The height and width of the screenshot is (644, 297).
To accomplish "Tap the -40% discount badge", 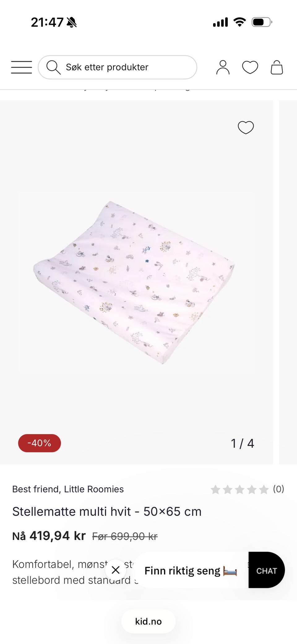I will click(40, 443).
